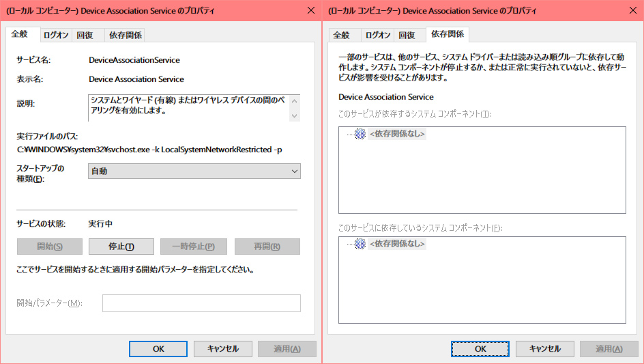Screen dimensions: 644x364
Task: Switch to 全般 tab in right window
Action: [345, 36]
